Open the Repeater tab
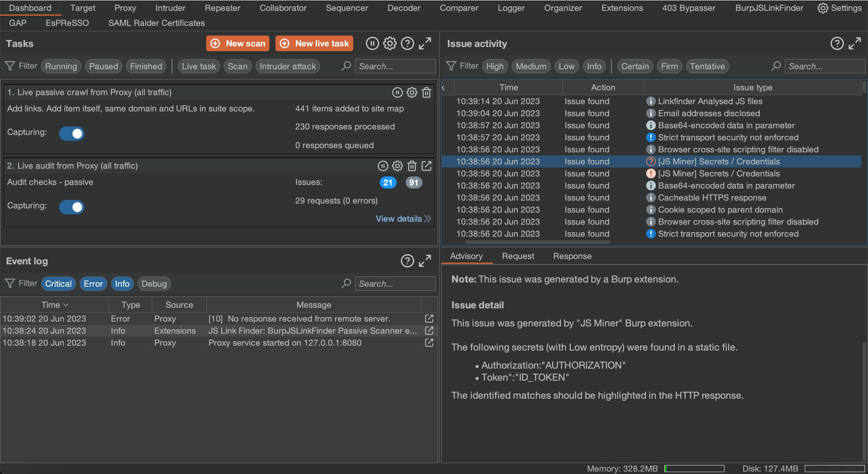Screen dimensions: 868x474 pos(222,8)
